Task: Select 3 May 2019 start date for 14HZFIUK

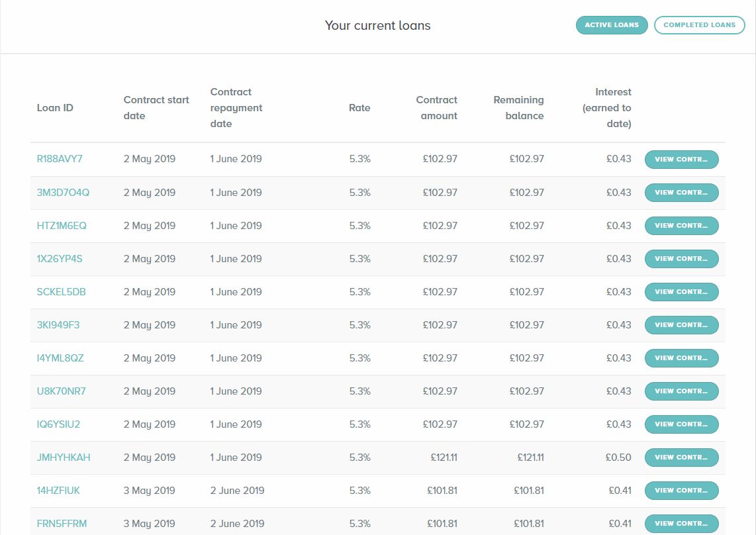Action: pos(149,491)
